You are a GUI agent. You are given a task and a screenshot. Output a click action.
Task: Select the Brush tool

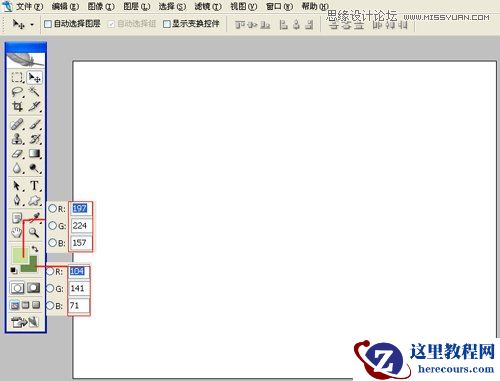click(x=34, y=124)
